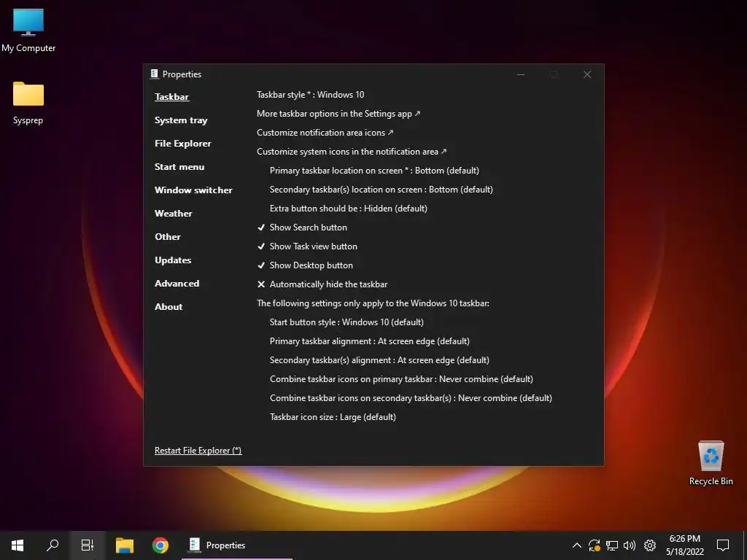The height and width of the screenshot is (560, 747).
Task: Click 'The following settings only apply' heading
Action: 373,303
